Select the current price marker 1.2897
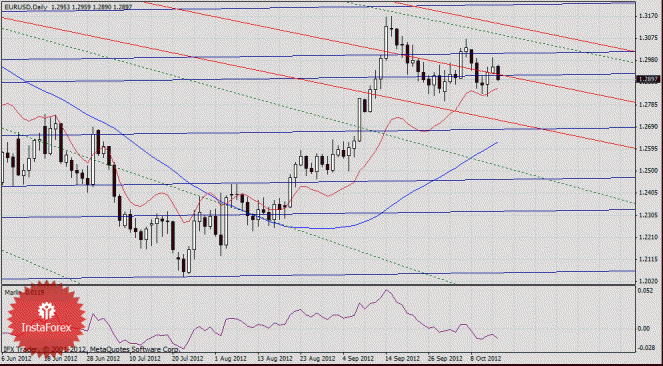663x366 pixels. 647,79
